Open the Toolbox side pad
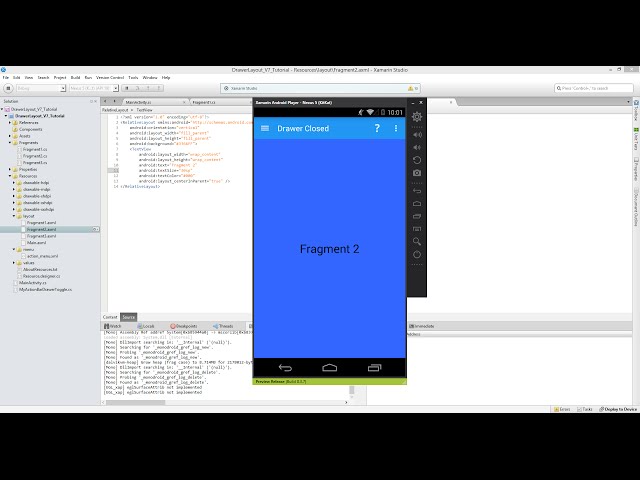The width and height of the screenshot is (640, 480). [x=636, y=110]
